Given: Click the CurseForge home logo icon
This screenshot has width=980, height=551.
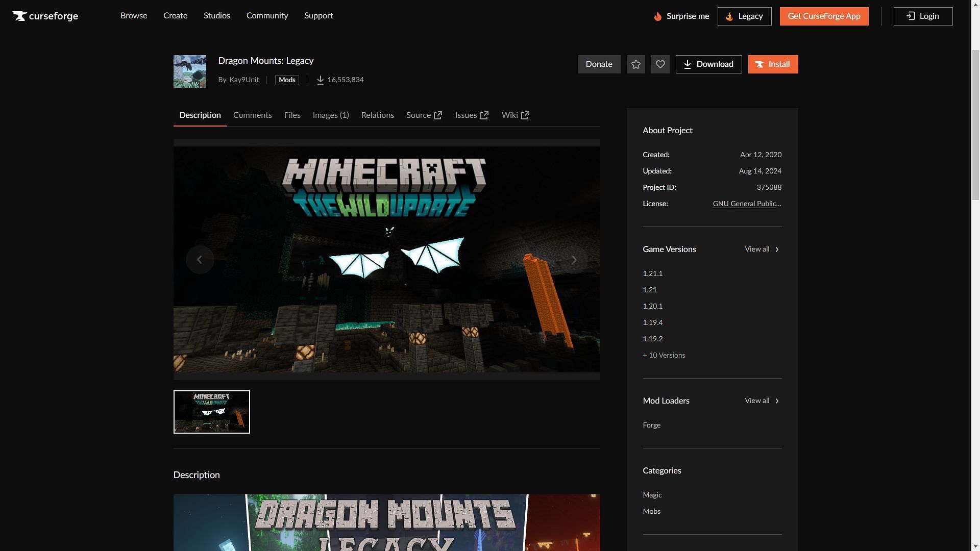Looking at the screenshot, I should (x=19, y=15).
